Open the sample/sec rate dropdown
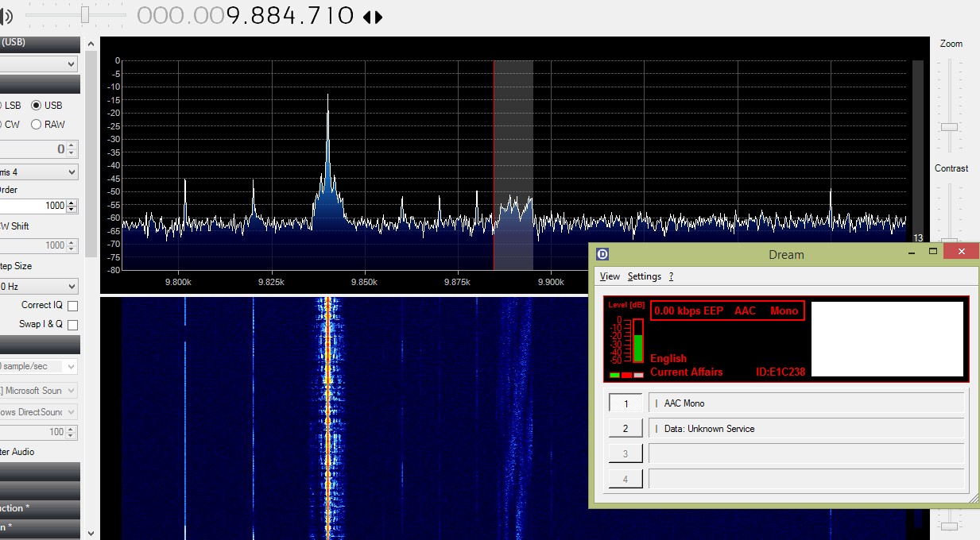This screenshot has width=980, height=540. [39, 366]
